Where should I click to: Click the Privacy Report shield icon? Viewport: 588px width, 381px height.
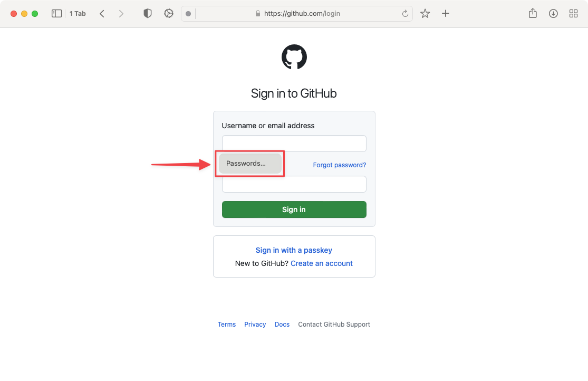tap(147, 13)
